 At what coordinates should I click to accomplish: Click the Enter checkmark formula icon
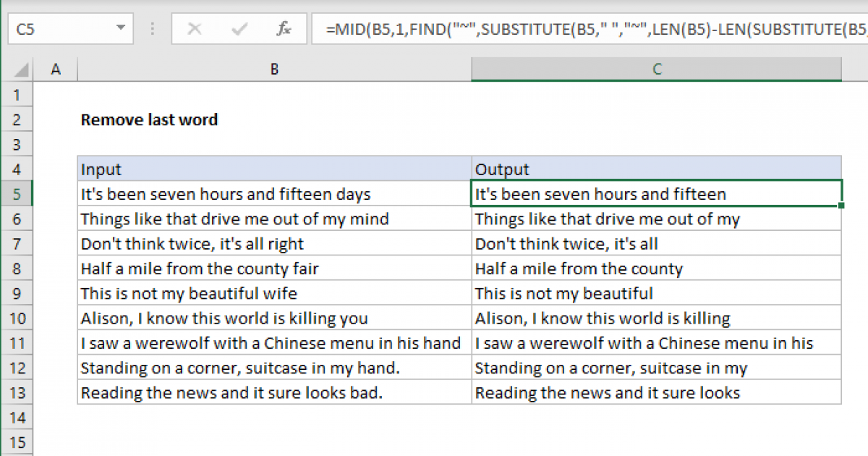pyautogui.click(x=239, y=30)
